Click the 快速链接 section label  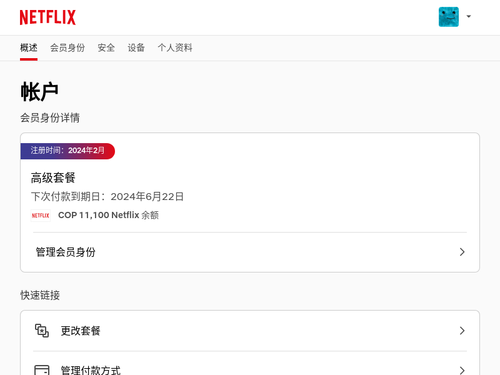[x=40, y=295]
